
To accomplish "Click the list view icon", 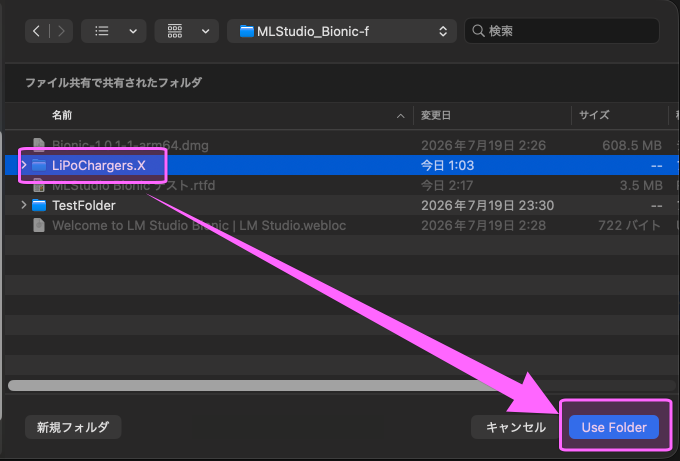I will pos(102,31).
